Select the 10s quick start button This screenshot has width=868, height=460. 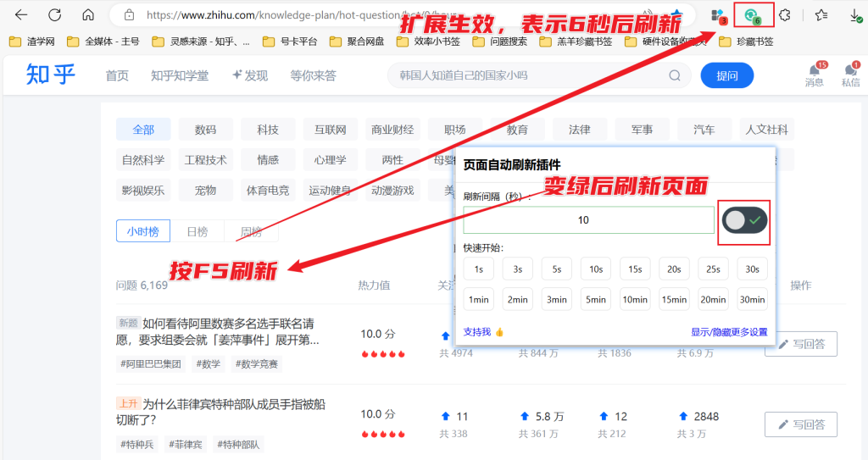pyautogui.click(x=596, y=269)
